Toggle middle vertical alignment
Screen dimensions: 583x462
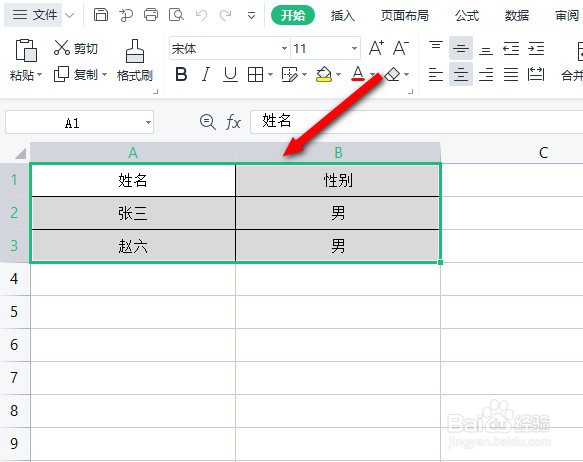pyautogui.click(x=461, y=48)
